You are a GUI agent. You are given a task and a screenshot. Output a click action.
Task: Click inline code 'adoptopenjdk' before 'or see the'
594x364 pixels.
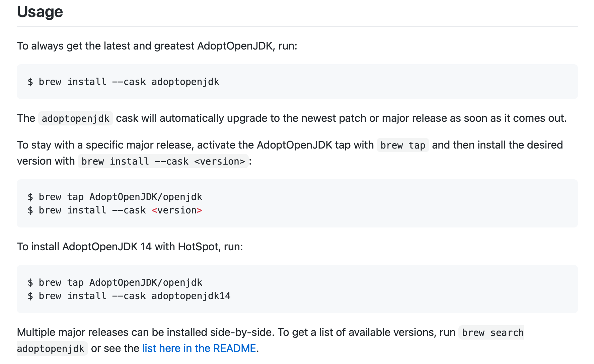[x=52, y=349]
